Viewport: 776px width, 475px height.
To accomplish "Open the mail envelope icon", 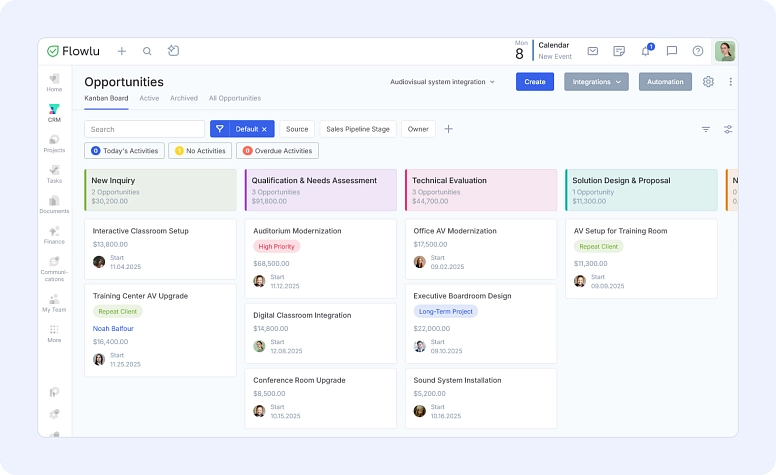I will pyautogui.click(x=593, y=51).
